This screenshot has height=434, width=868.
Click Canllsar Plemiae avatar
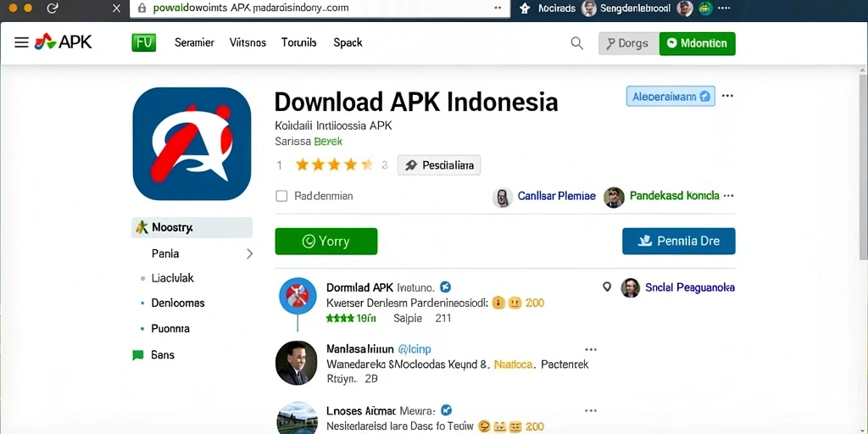(x=502, y=197)
